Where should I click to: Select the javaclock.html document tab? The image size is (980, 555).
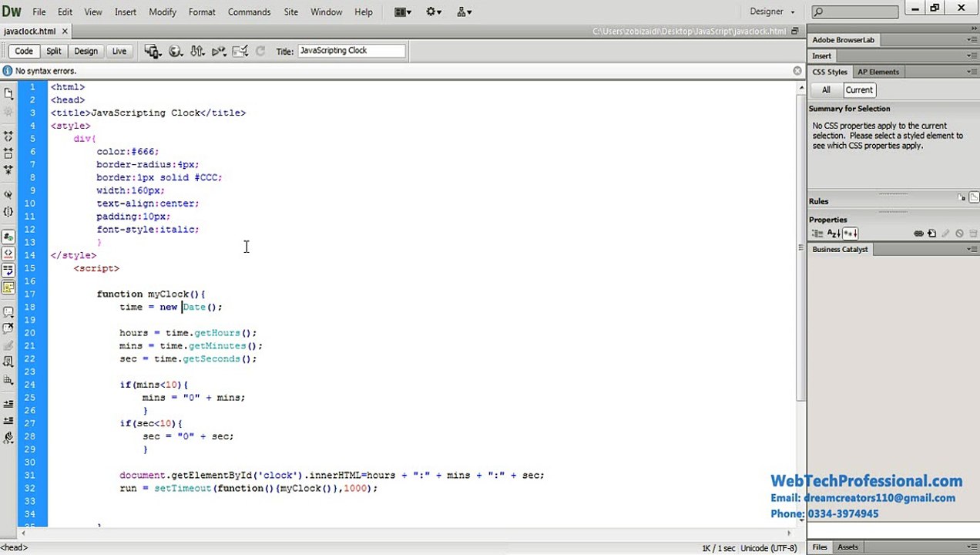click(x=30, y=32)
